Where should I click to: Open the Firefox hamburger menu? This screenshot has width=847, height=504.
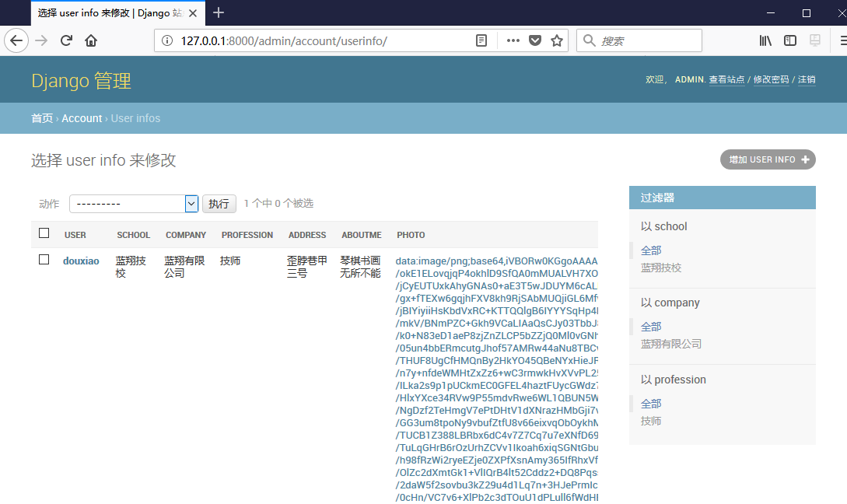[842, 40]
